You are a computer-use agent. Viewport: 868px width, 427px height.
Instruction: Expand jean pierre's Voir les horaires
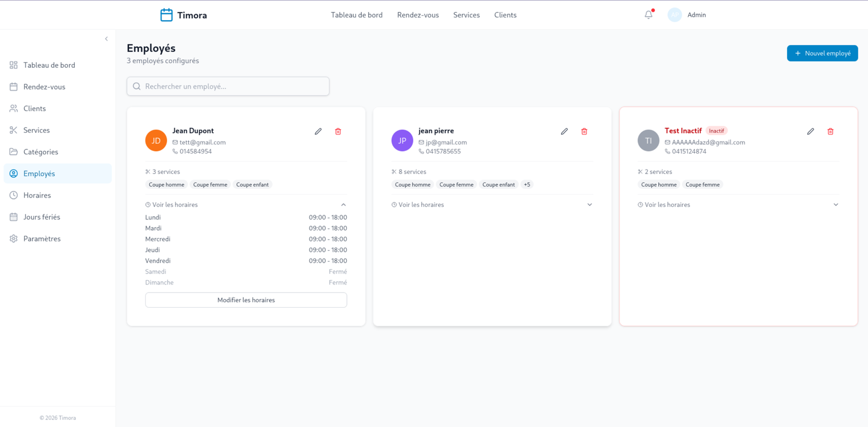point(492,205)
